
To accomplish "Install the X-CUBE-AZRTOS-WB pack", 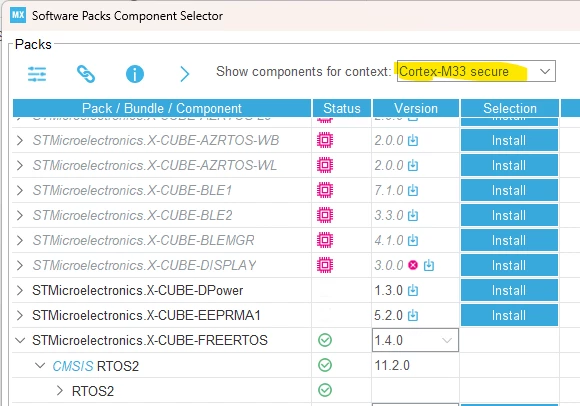I will 509,141.
